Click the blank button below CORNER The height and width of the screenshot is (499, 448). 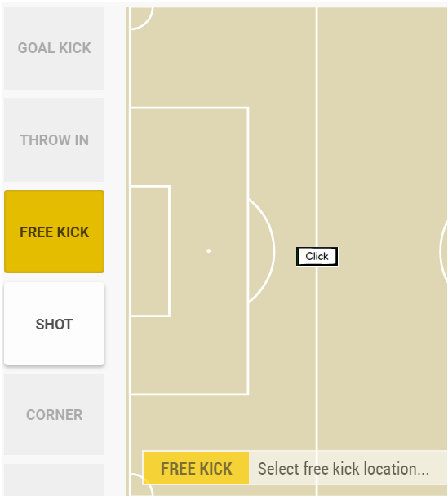[54, 480]
